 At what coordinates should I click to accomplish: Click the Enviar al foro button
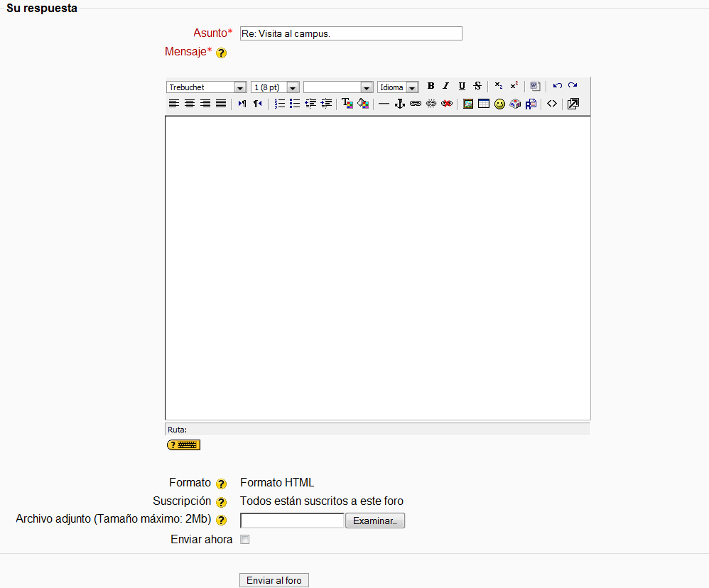point(274,580)
